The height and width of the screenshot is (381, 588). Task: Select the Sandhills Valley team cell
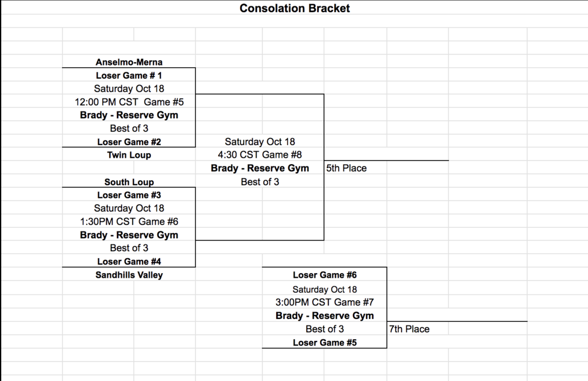(x=129, y=275)
